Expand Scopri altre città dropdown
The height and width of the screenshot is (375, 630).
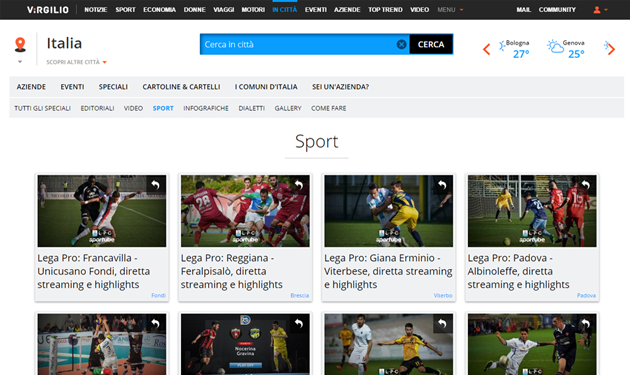point(76,62)
